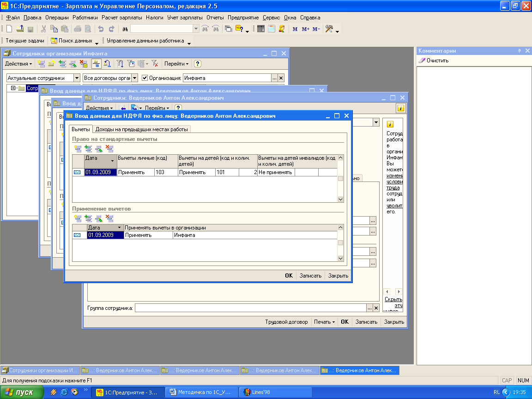Sort by Дата column in Применение вычетов
The width and height of the screenshot is (532, 399).
[105, 228]
